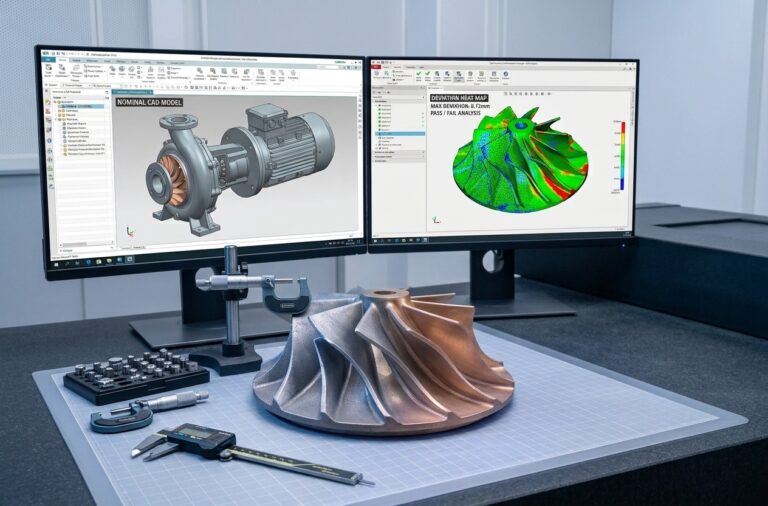
Task: Open the blue File tab in CAD window
Action: pos(48,60)
